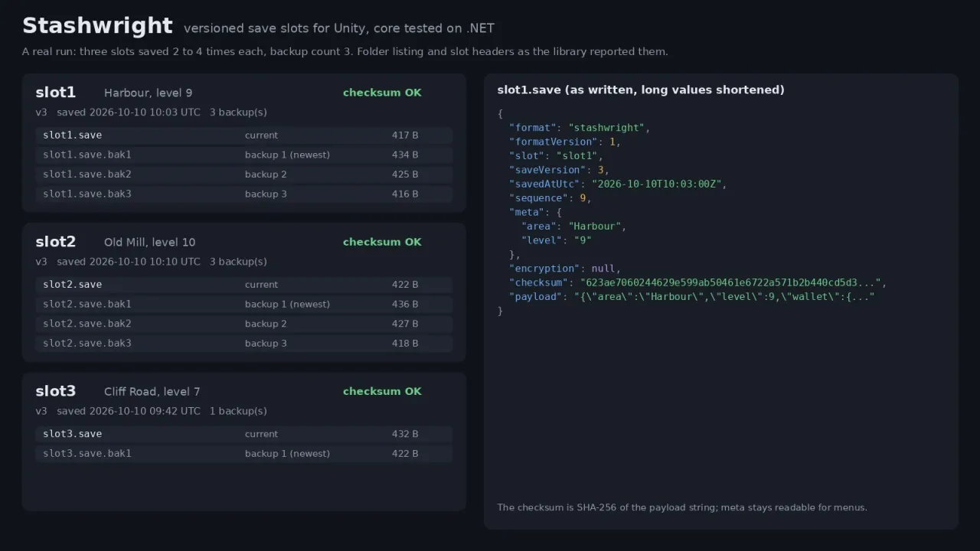Click the saved 2026-10-10 10:03 UTC timestamp
The height and width of the screenshot is (551, 980).
point(129,112)
